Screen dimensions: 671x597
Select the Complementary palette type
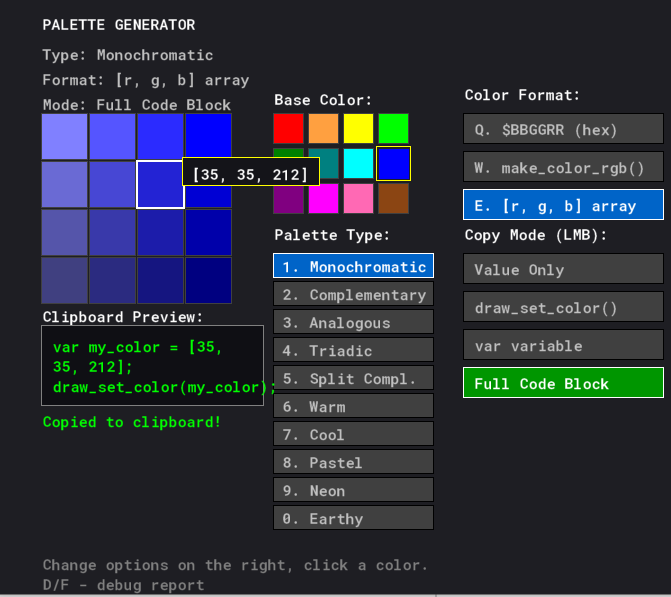point(353,294)
